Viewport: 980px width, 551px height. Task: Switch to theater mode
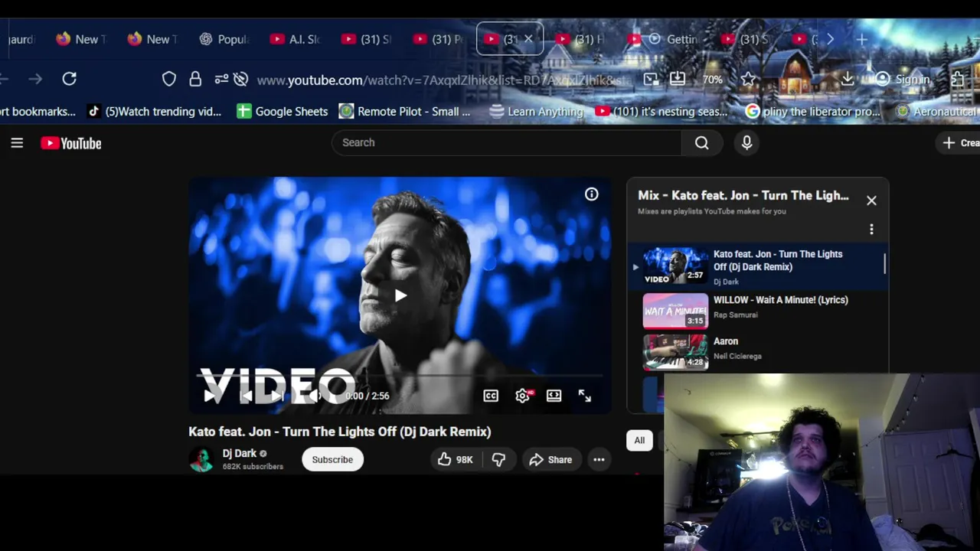(x=554, y=396)
